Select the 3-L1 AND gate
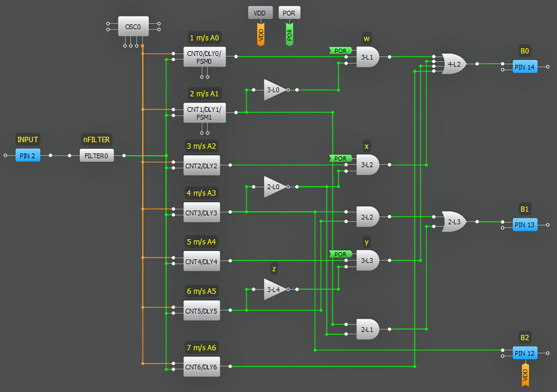Image resolution: width=557 pixels, height=392 pixels. point(367,57)
